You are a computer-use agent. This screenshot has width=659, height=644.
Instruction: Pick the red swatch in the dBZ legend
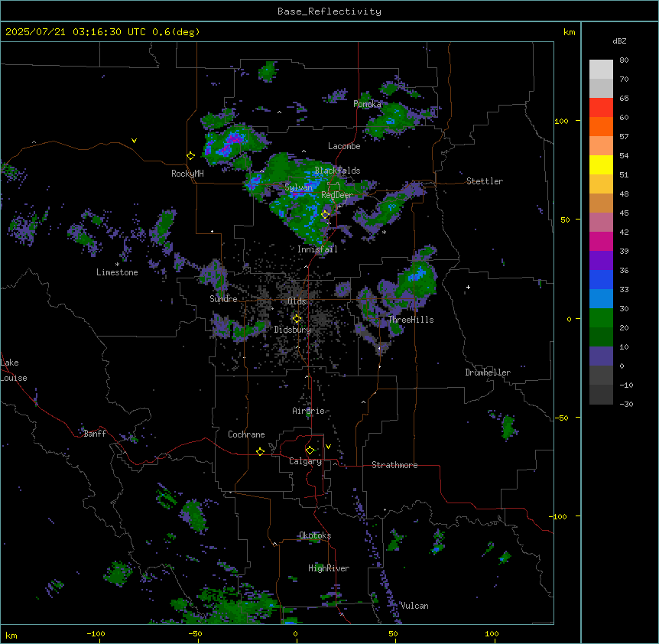[601, 108]
